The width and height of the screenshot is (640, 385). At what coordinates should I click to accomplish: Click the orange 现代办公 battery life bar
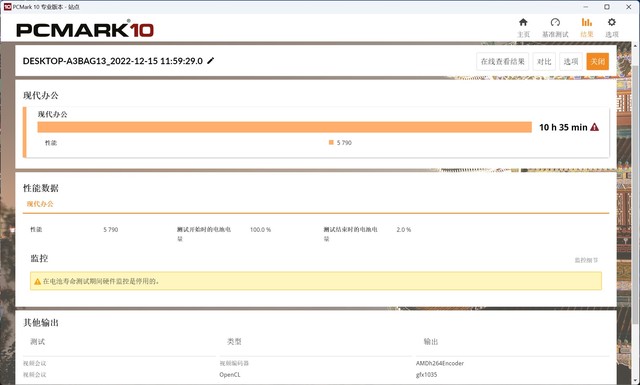coord(284,127)
